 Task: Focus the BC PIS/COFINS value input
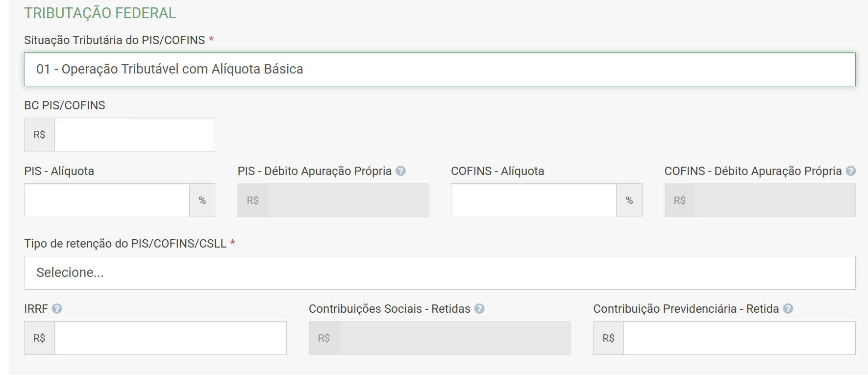point(134,135)
